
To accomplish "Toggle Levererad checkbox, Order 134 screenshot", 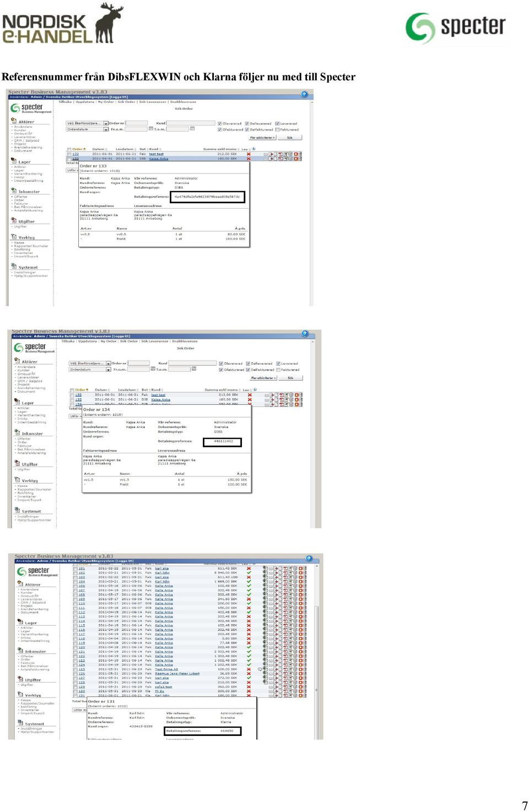I will click(x=278, y=364).
